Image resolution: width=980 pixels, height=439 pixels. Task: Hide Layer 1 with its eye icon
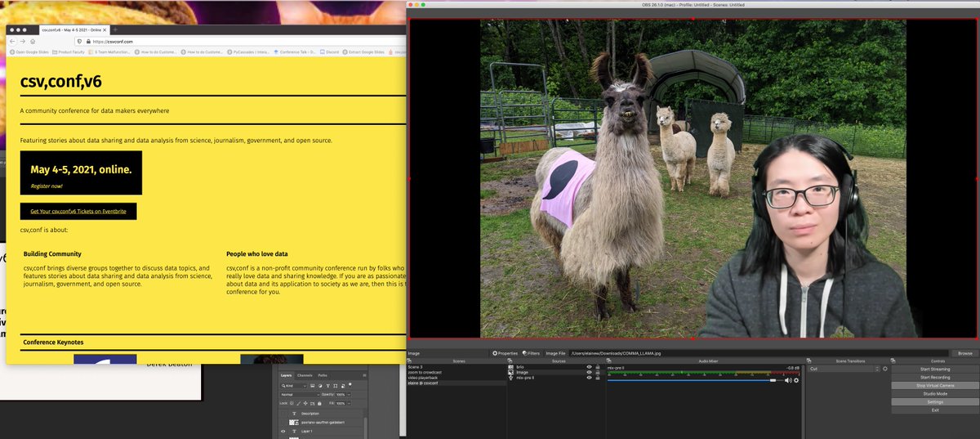click(x=283, y=432)
